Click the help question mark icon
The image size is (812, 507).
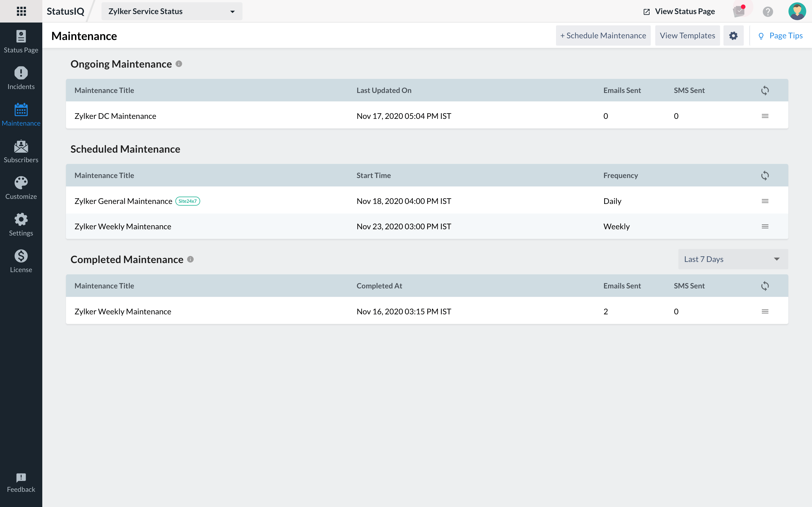(768, 11)
